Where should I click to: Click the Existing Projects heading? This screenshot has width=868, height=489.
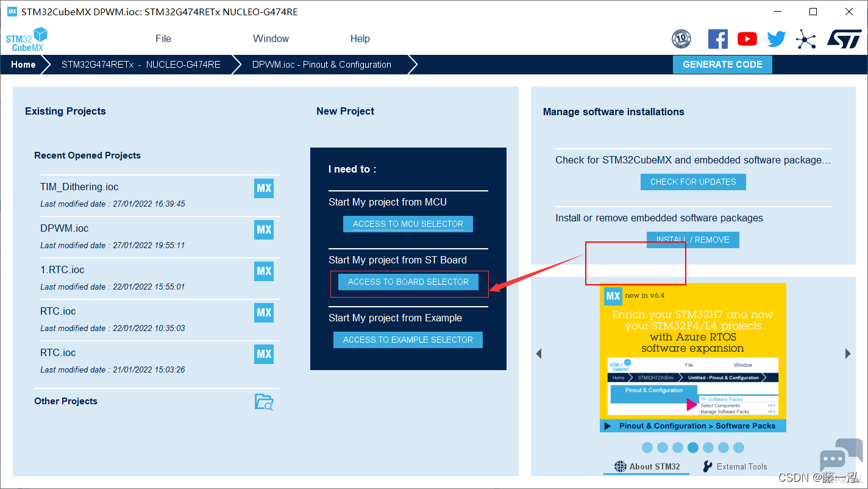pyautogui.click(x=65, y=111)
